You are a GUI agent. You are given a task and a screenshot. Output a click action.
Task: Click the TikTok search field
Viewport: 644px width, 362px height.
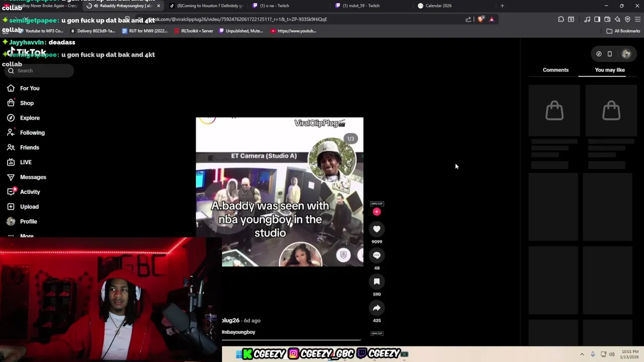39,71
